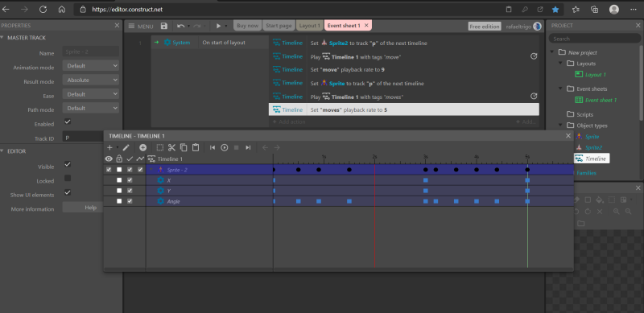Click the zigzag show-UI column header icon

click(140, 159)
